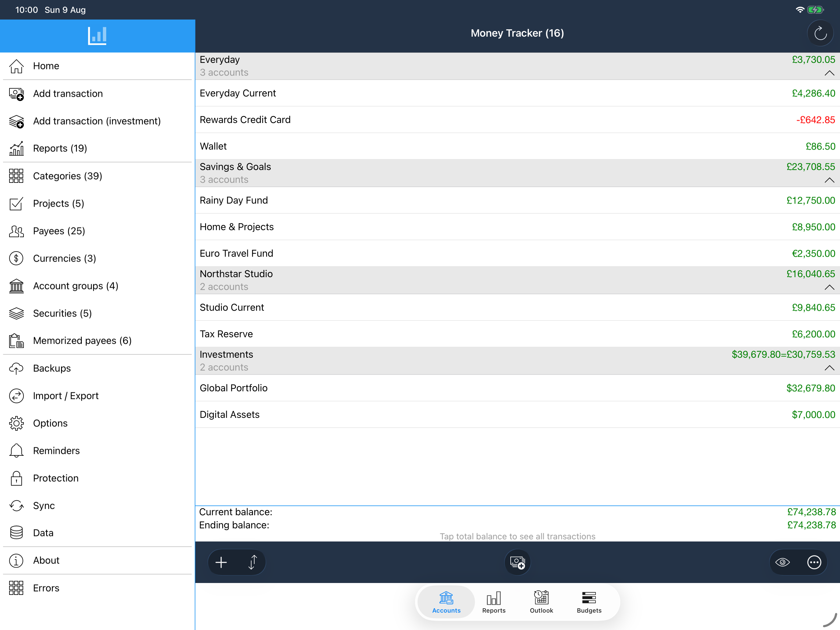This screenshot has height=630, width=840.
Task: Open the Tax Reserve account
Action: tap(518, 334)
